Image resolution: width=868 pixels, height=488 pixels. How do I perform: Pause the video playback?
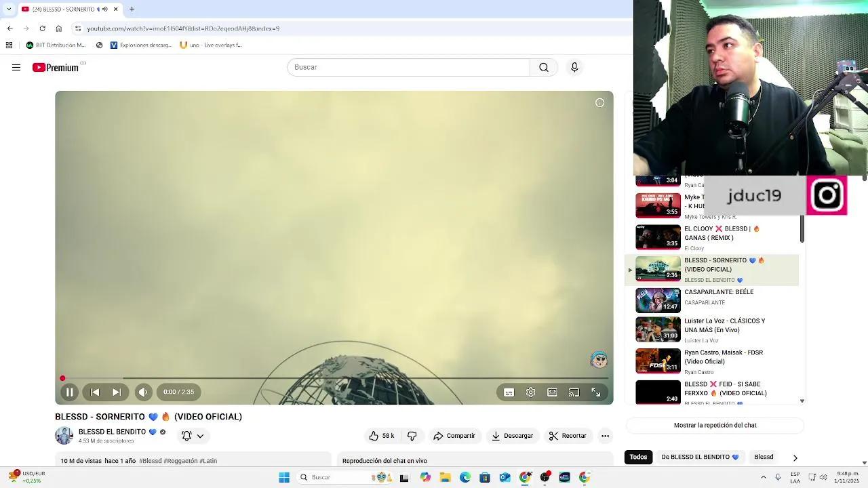point(69,392)
